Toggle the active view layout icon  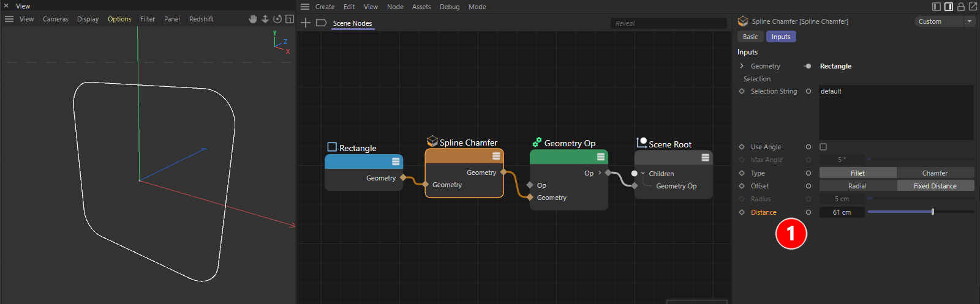[290, 19]
